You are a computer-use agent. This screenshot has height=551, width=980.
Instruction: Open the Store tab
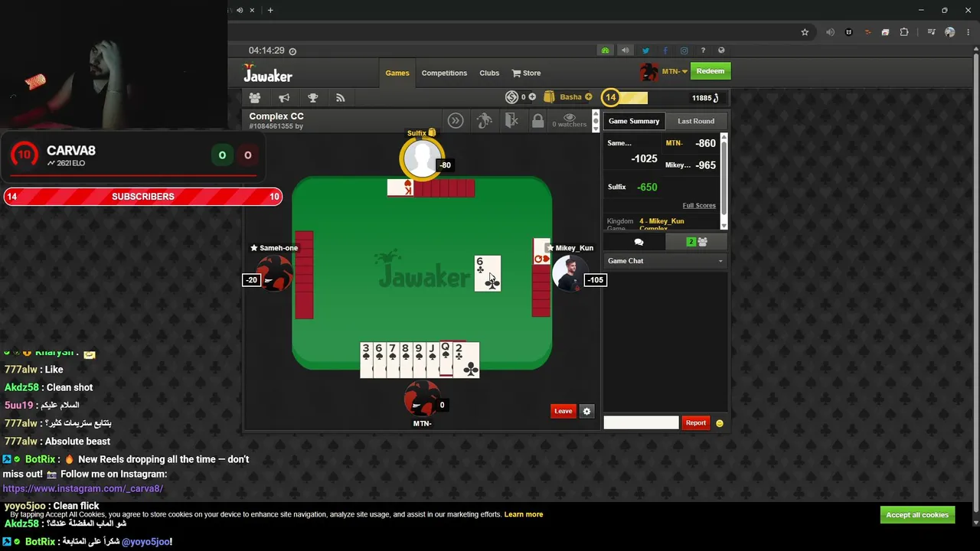pos(526,73)
